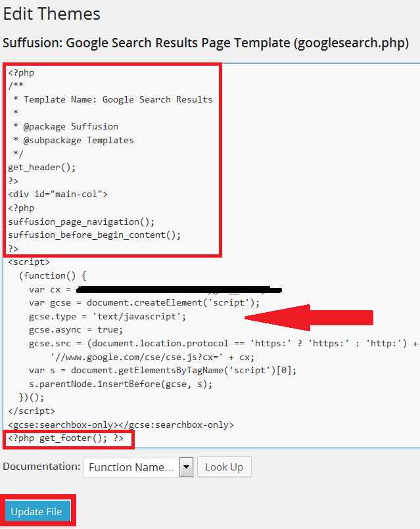Screen dimensions: 420x529
Task: Click the opening '<script>' tag line
Action: tap(29, 262)
